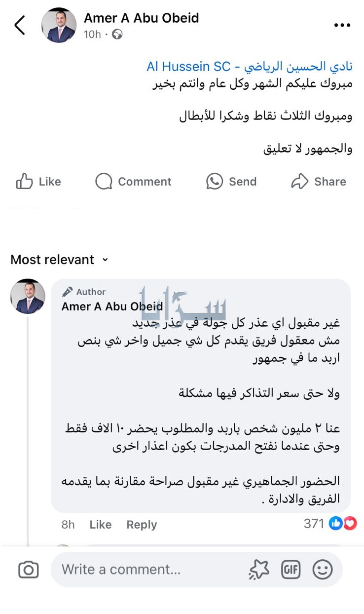Like the comment by Amer A Abu Obeid

point(100,525)
